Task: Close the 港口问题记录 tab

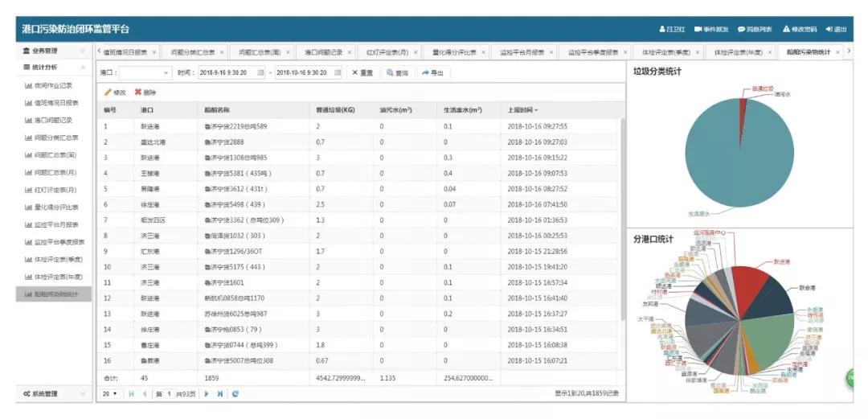Action: pos(350,52)
